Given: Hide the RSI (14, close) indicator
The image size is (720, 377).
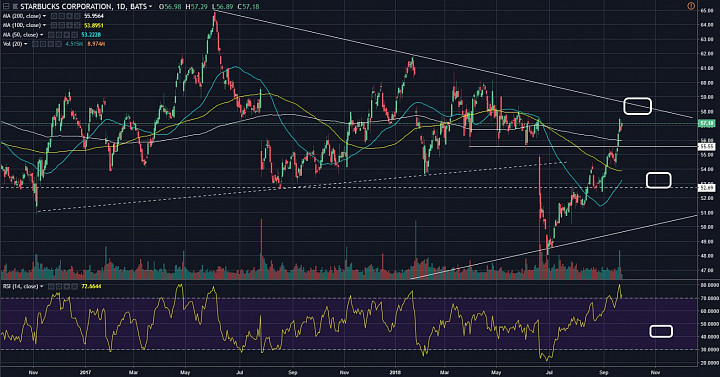Looking at the screenshot, I should [x=51, y=286].
